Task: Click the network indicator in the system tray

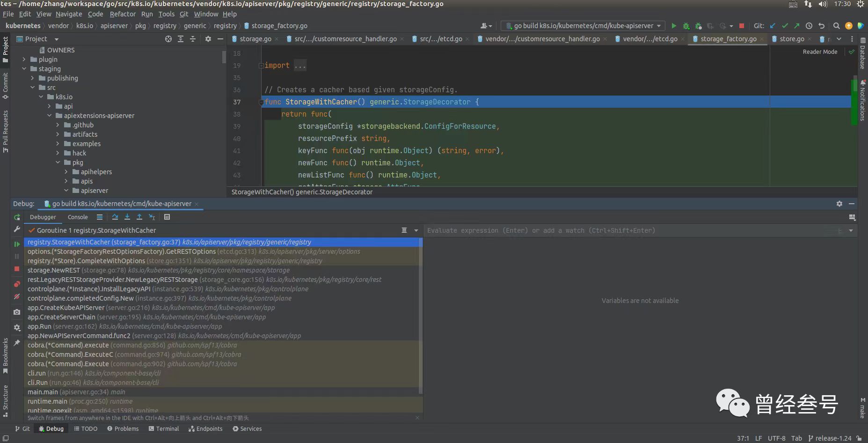Action: click(x=808, y=4)
